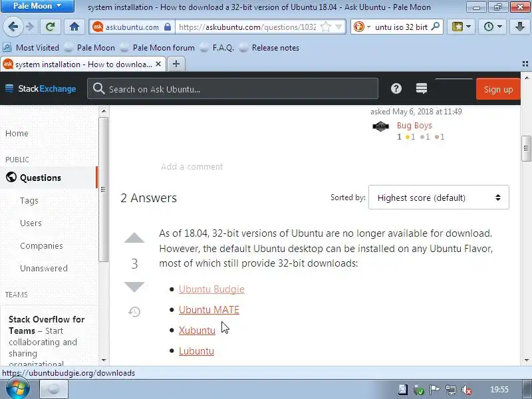Open Users in the sidebar

(31, 223)
